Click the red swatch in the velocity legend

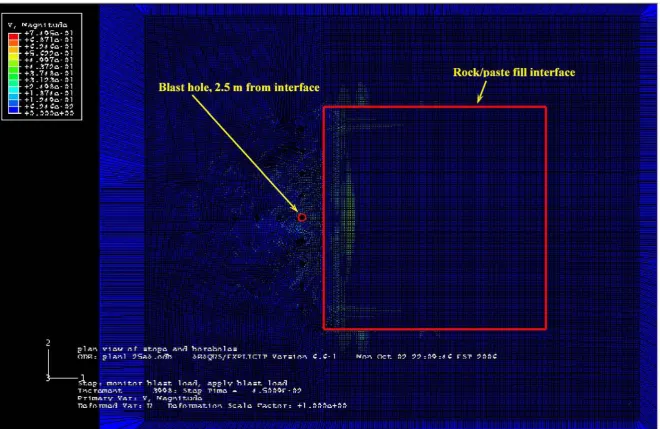coord(14,37)
